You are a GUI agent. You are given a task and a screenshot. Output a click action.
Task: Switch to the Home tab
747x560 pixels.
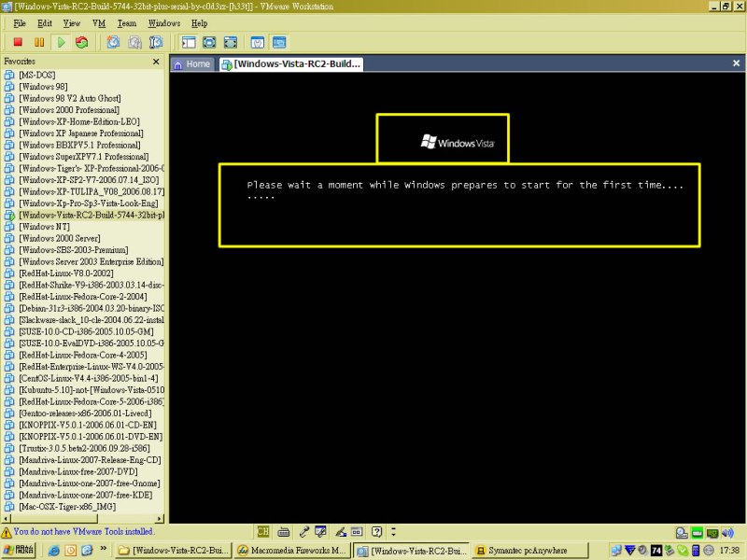pos(191,64)
